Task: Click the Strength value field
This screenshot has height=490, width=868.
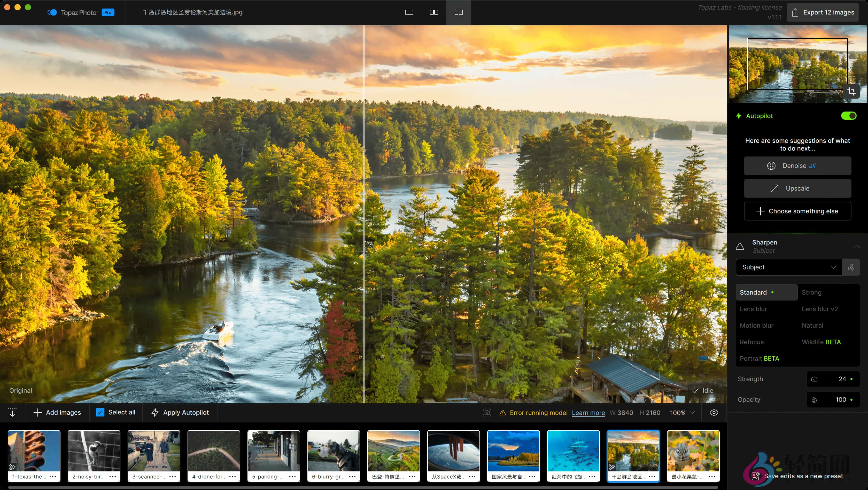Action: [x=833, y=379]
